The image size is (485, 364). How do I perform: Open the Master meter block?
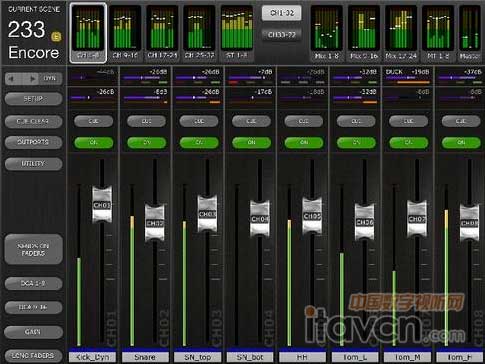470,33
